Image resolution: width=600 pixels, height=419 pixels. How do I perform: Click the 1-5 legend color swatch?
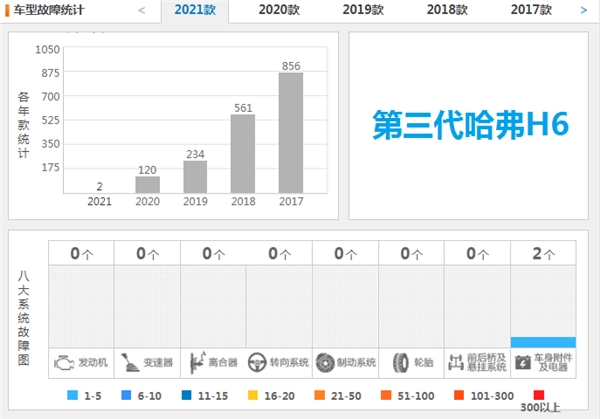point(72,395)
